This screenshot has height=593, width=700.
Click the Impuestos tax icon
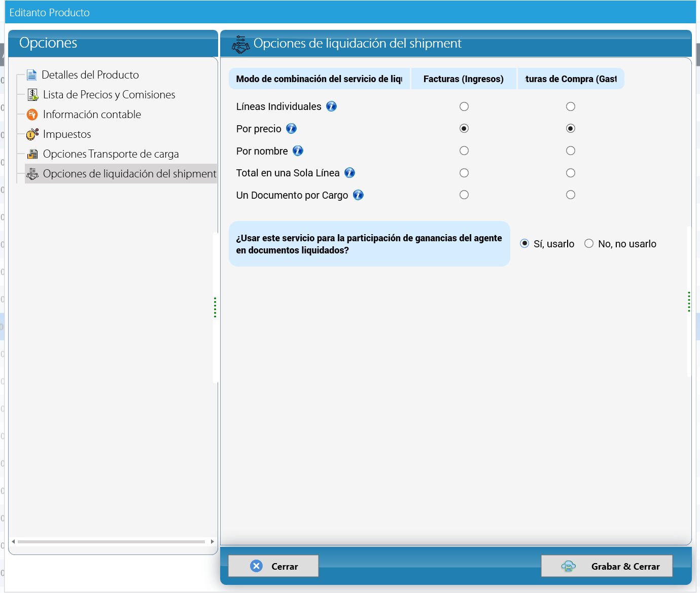pyautogui.click(x=32, y=134)
